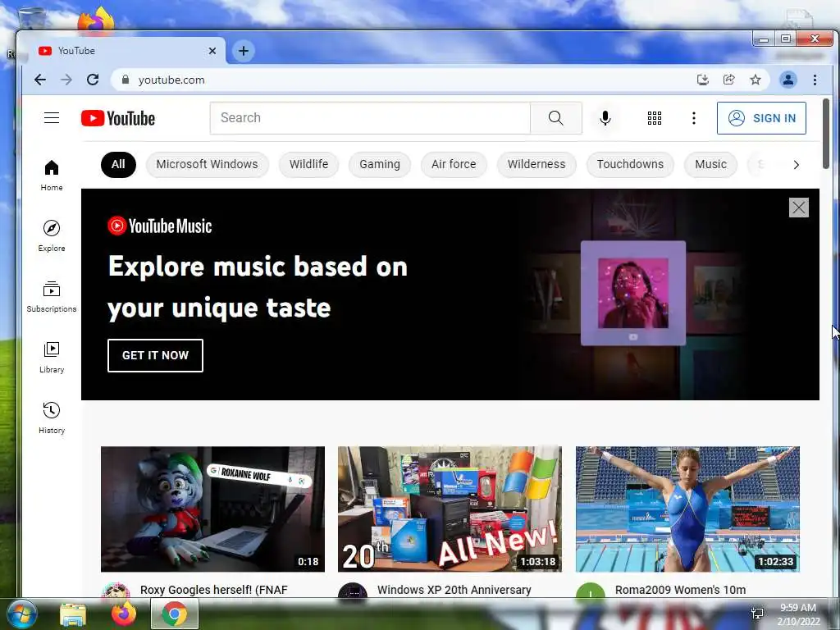
Task: Open 'Roxy Googles herself!' video title
Action: pos(214,590)
